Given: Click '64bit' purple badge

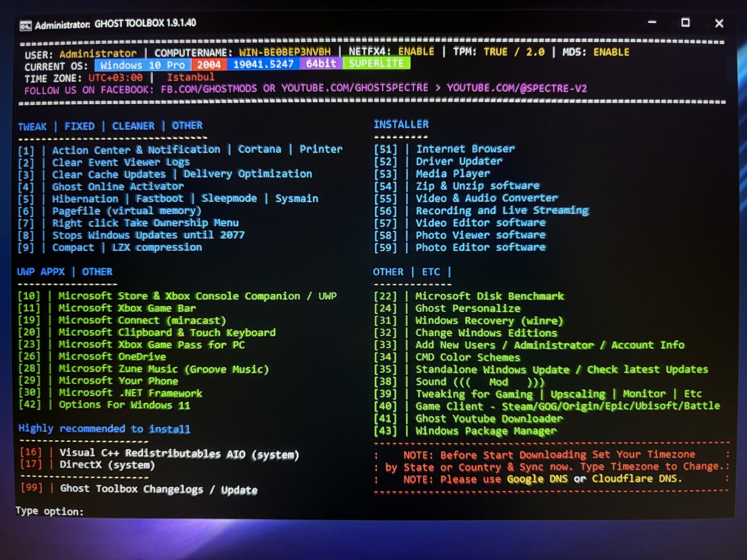Looking at the screenshot, I should [321, 64].
